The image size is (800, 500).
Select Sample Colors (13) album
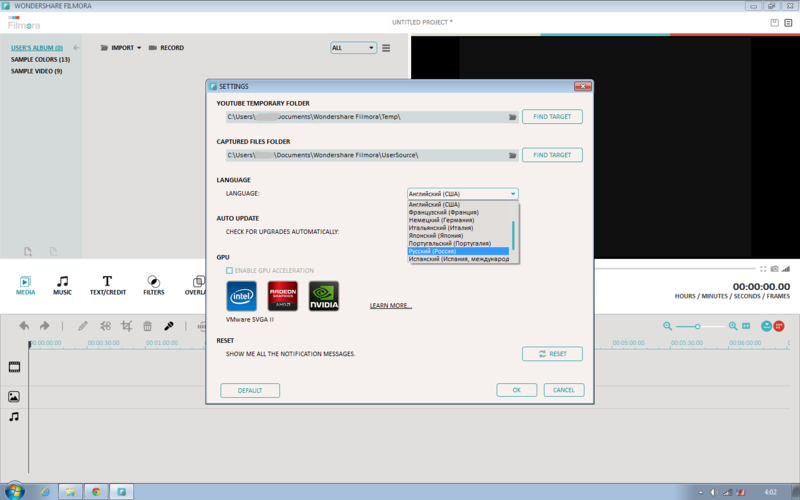[40, 60]
